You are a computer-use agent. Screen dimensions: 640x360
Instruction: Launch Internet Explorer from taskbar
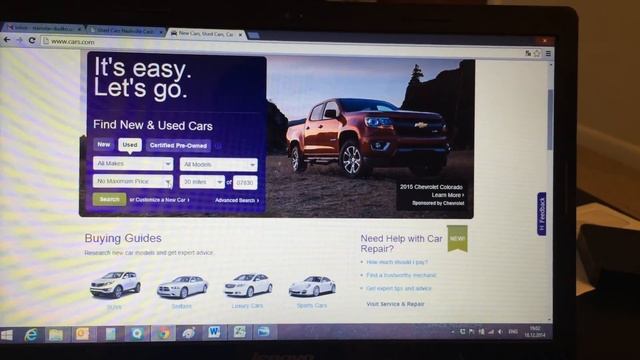(x=31, y=335)
